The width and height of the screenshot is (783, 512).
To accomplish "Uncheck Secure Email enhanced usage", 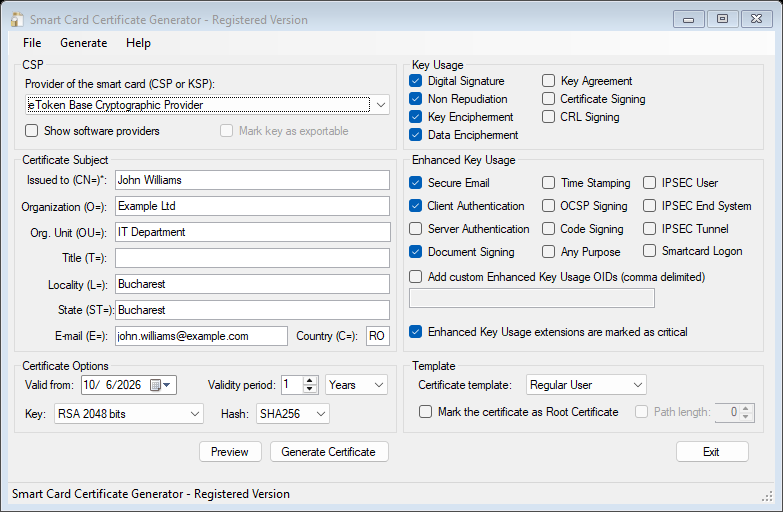I will tap(415, 183).
